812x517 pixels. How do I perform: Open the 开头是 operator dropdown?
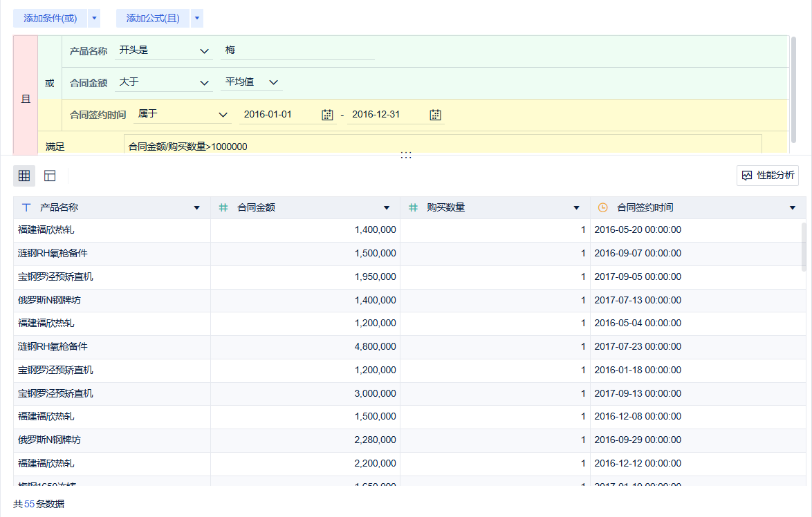(x=164, y=50)
